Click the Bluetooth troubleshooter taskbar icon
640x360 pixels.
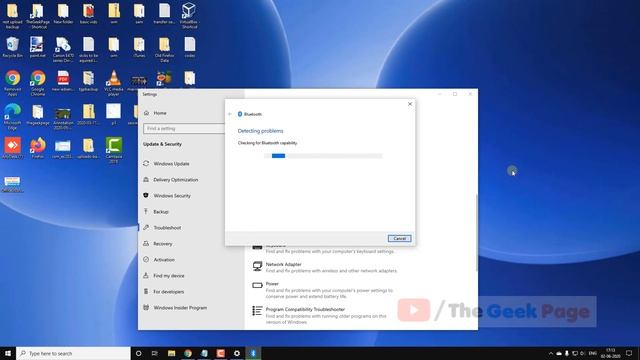[x=253, y=353]
